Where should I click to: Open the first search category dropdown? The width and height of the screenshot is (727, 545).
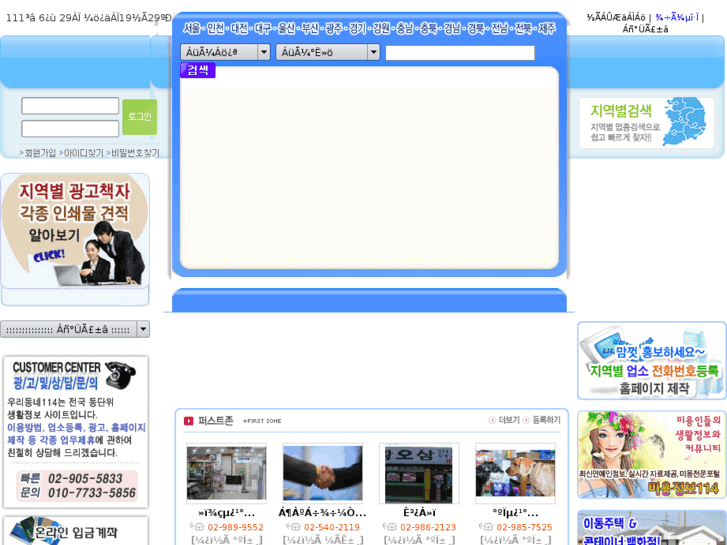click(225, 52)
